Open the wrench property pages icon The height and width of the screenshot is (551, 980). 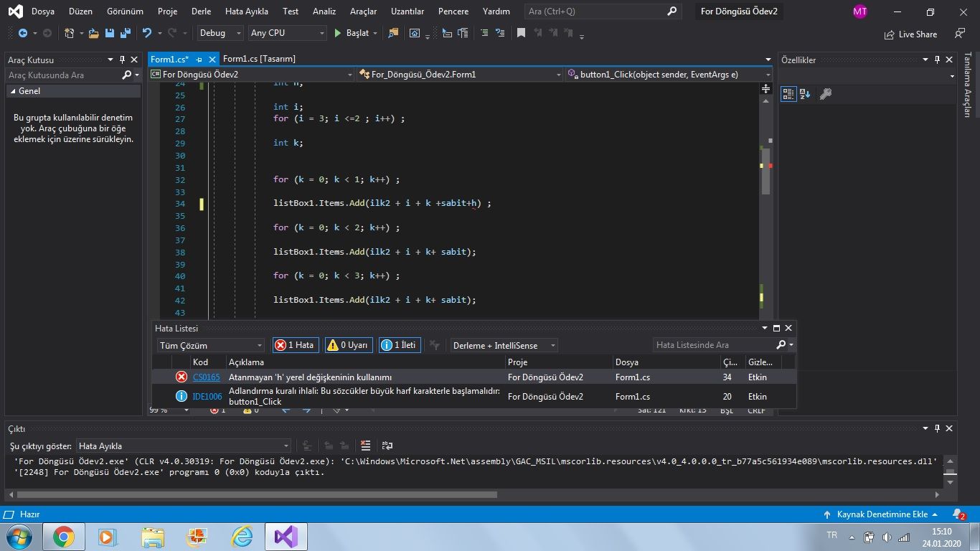[825, 94]
